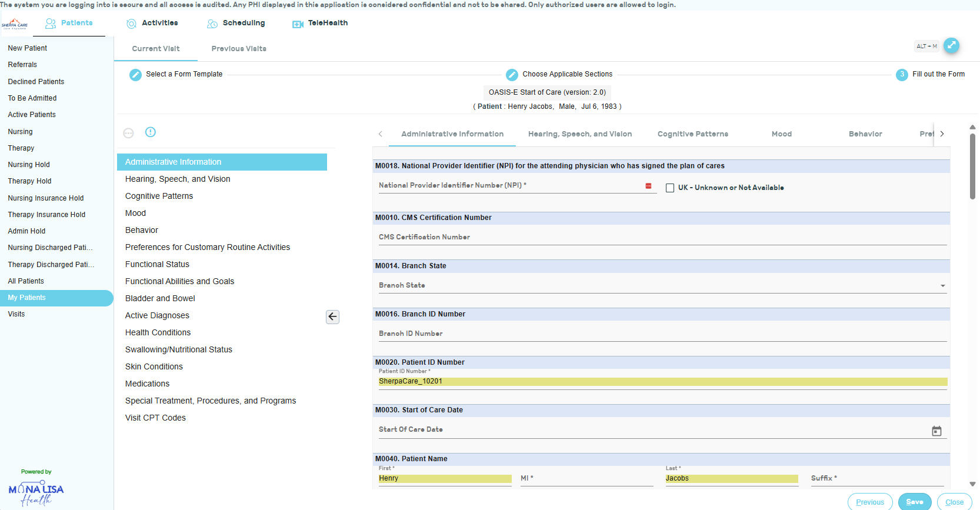The image size is (980, 510).
Task: Open Admin Hold in sidebar
Action: (x=26, y=231)
